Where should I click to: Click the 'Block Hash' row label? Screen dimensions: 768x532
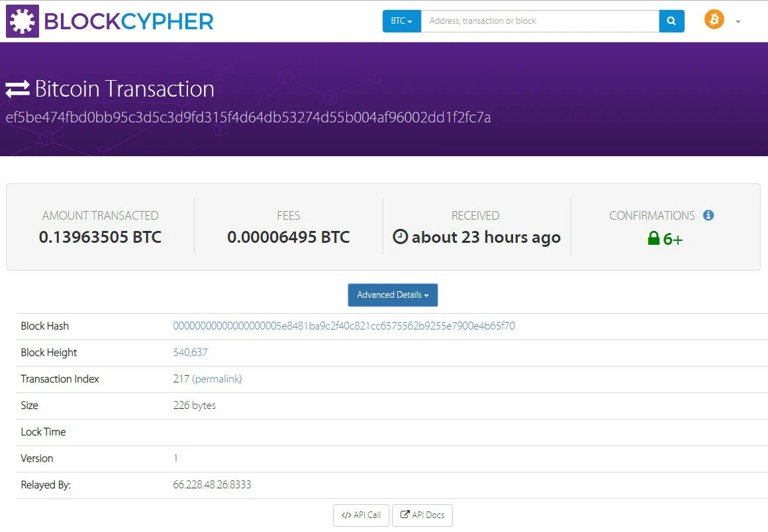[x=44, y=326]
